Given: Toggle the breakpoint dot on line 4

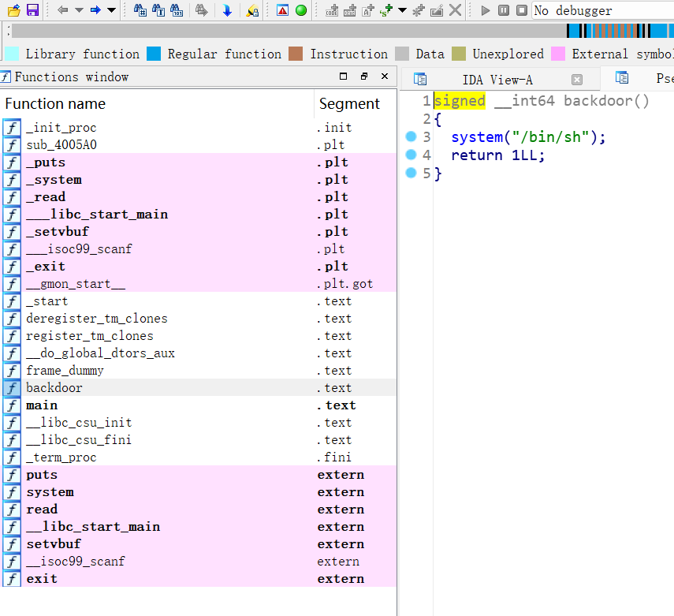Looking at the screenshot, I should pyautogui.click(x=411, y=155).
